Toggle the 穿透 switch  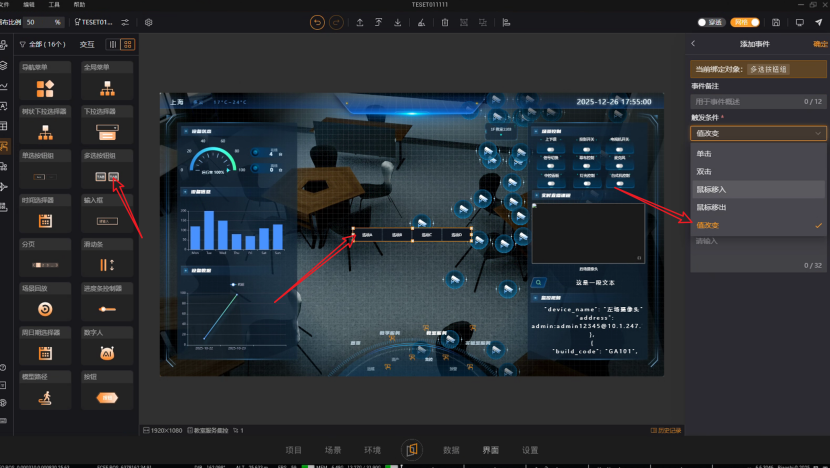[x=710, y=22]
